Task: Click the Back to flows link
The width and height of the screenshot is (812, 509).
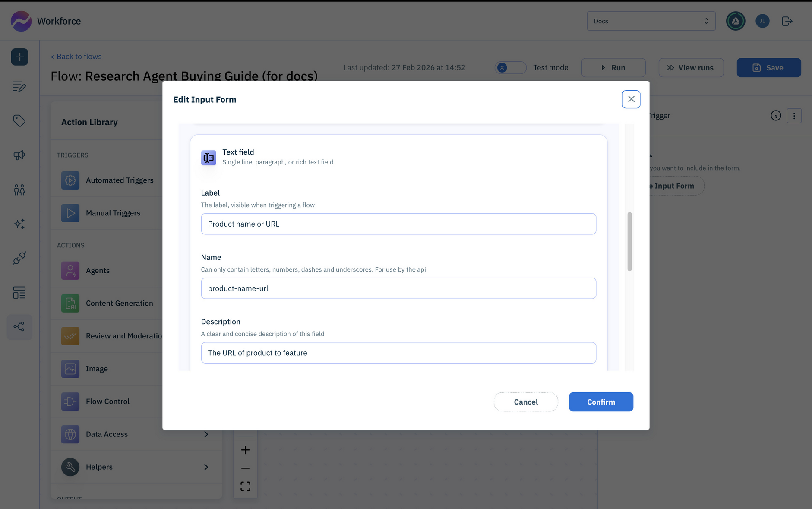Action: (76, 56)
